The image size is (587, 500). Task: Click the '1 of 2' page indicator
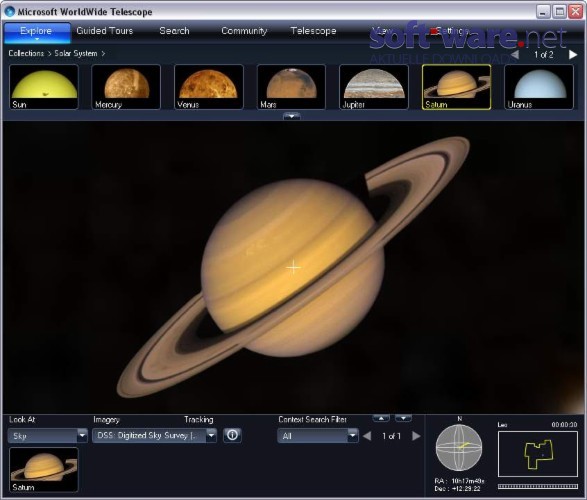click(x=544, y=55)
